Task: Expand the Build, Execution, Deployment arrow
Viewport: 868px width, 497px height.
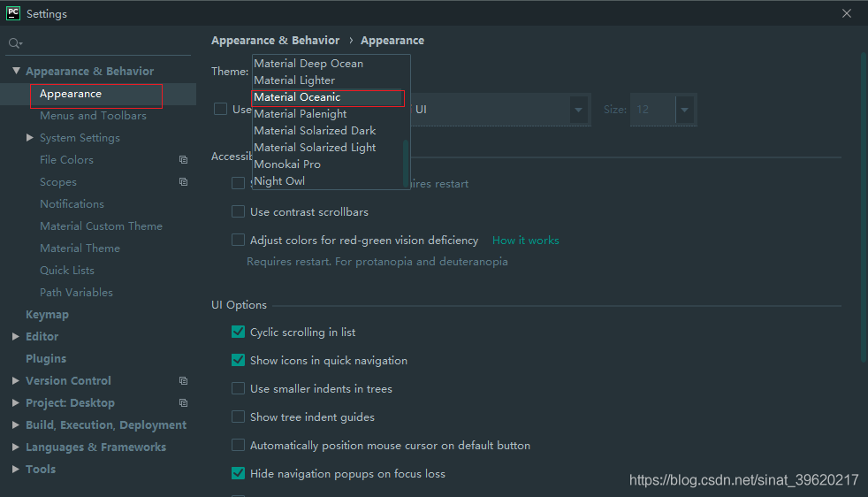Action: tap(16, 425)
